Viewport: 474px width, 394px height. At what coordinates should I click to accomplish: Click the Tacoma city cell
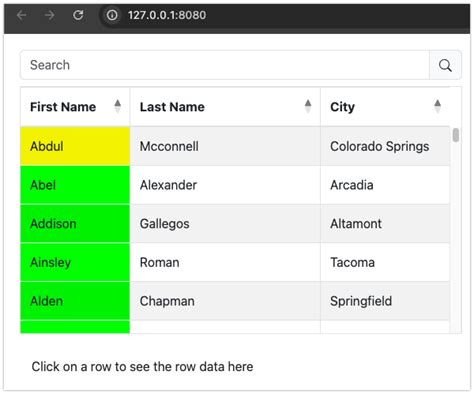385,262
